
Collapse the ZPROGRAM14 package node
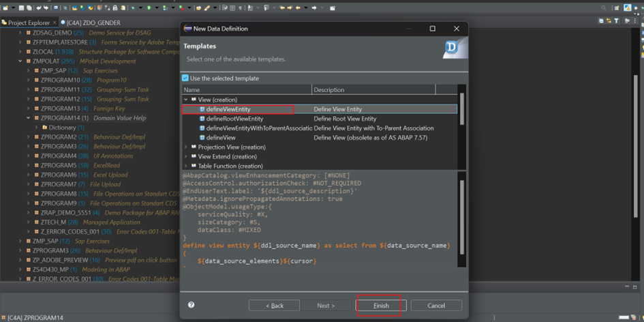pos(29,118)
